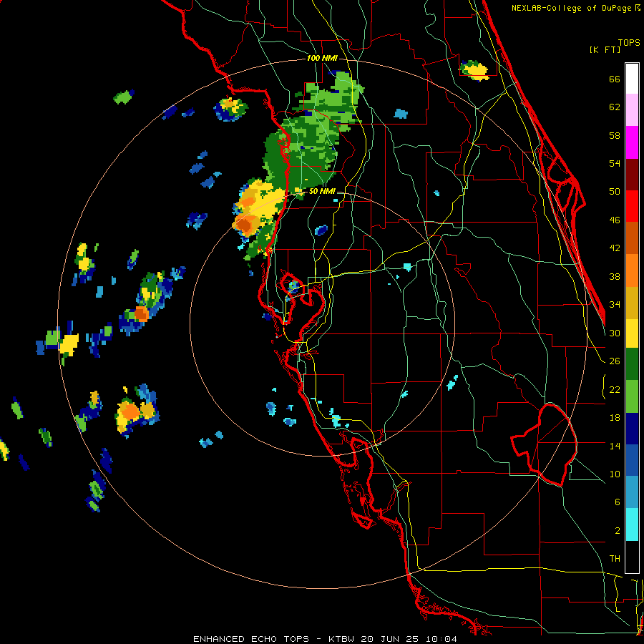This screenshot has width=644, height=644.
Task: Select the bright red legend swatch
Action: tap(632, 206)
